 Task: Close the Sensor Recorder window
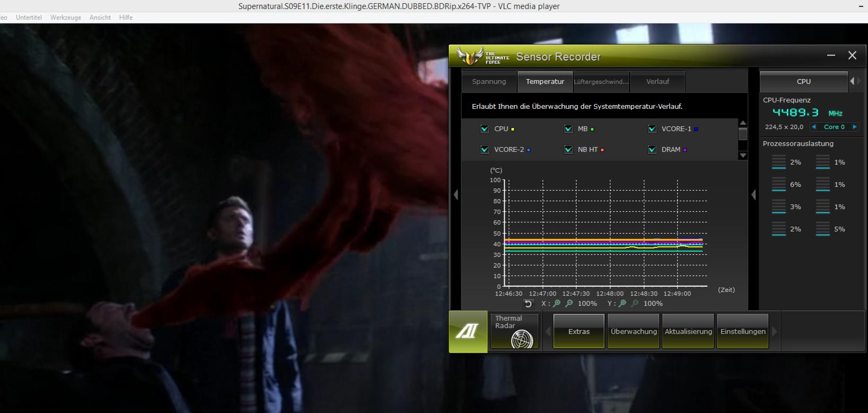tap(852, 55)
